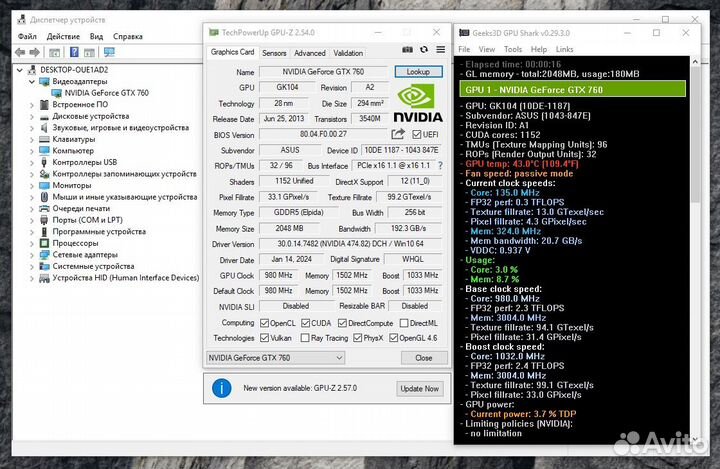Click the Help question mark toolbar icon

click(74, 52)
